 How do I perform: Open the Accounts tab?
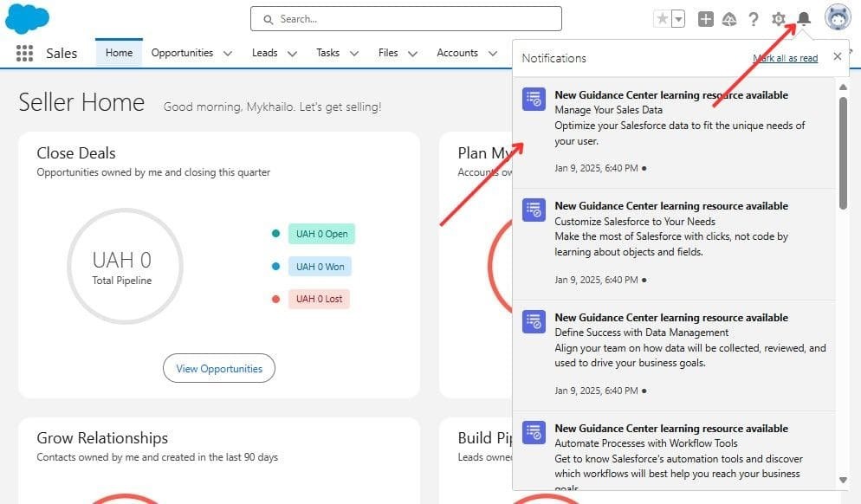coord(457,53)
